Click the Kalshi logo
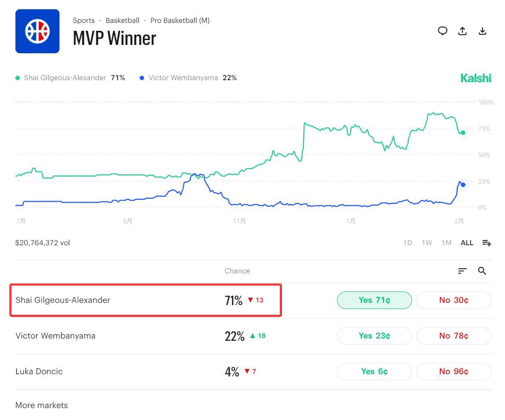This screenshot has height=420, width=505. 475,78
